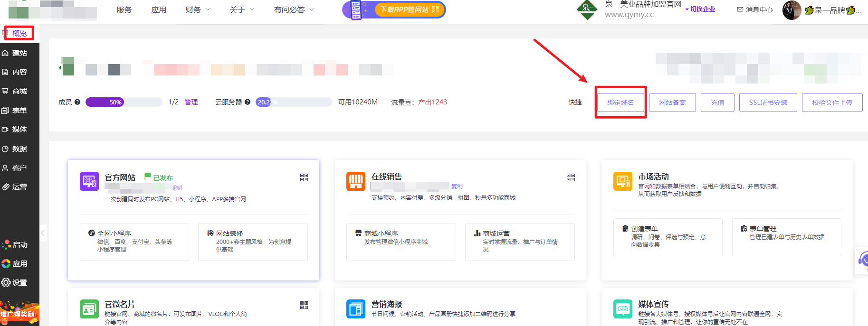This screenshot has width=868, height=326.
Task: Open the 有问必答 dropdown
Action: 294,9
